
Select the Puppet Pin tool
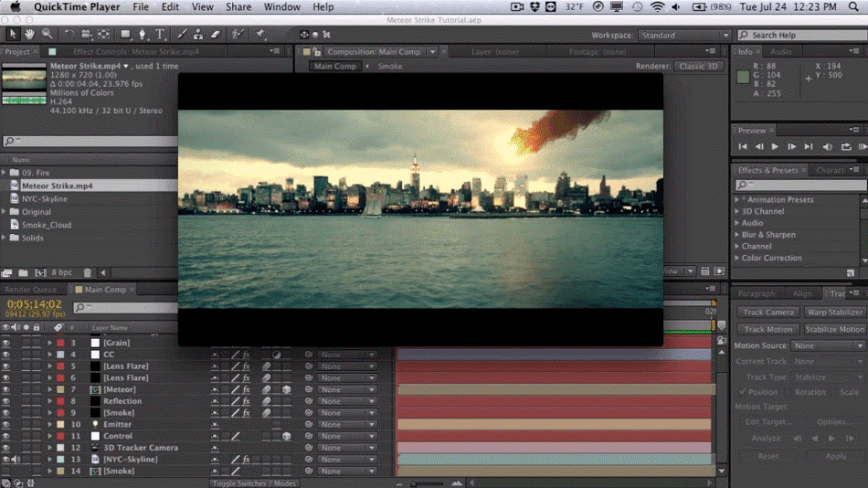click(x=259, y=35)
